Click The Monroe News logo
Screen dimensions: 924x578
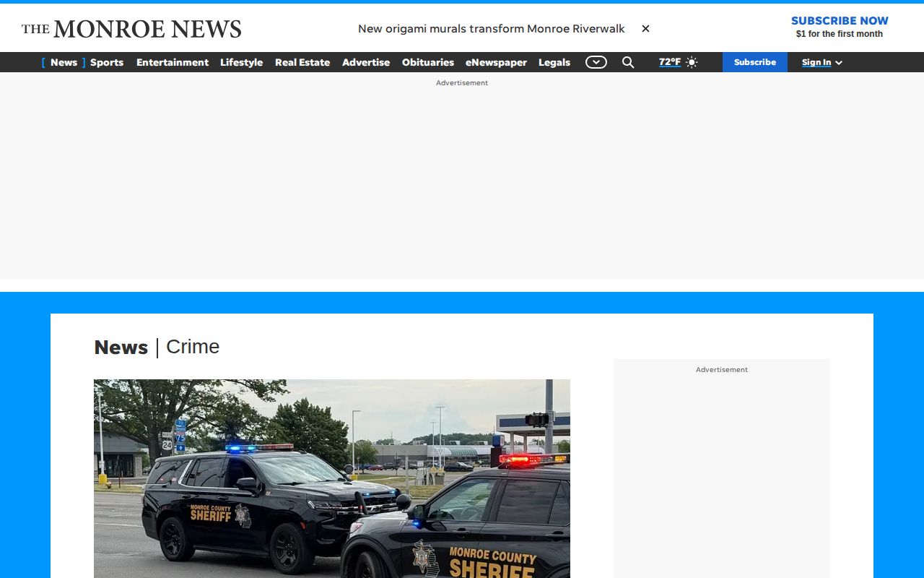(x=131, y=29)
